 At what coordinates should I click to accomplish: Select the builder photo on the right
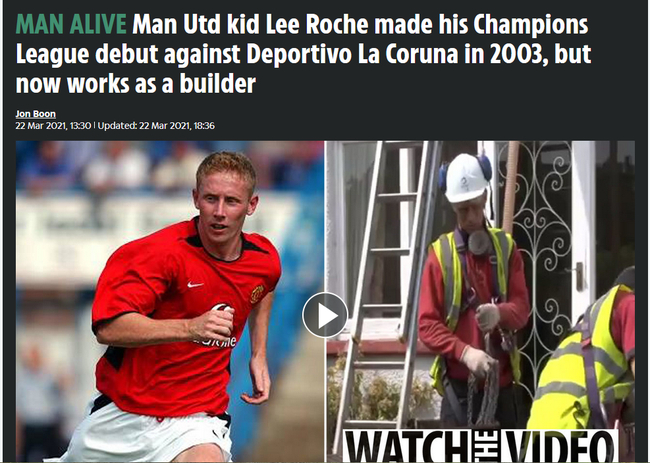(x=480, y=301)
